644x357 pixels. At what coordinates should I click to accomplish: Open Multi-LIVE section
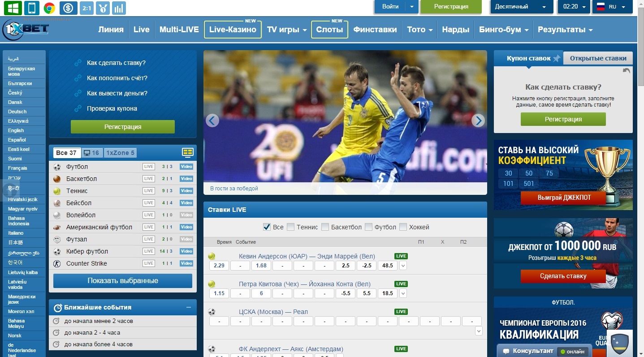pos(179,30)
